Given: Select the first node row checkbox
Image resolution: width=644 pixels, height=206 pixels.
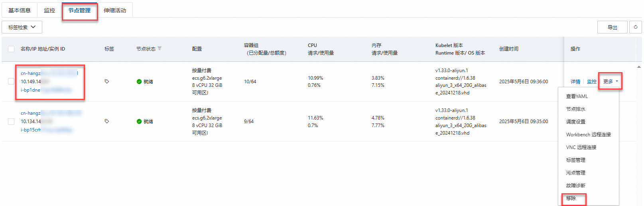Looking at the screenshot, I should pyautogui.click(x=11, y=81).
